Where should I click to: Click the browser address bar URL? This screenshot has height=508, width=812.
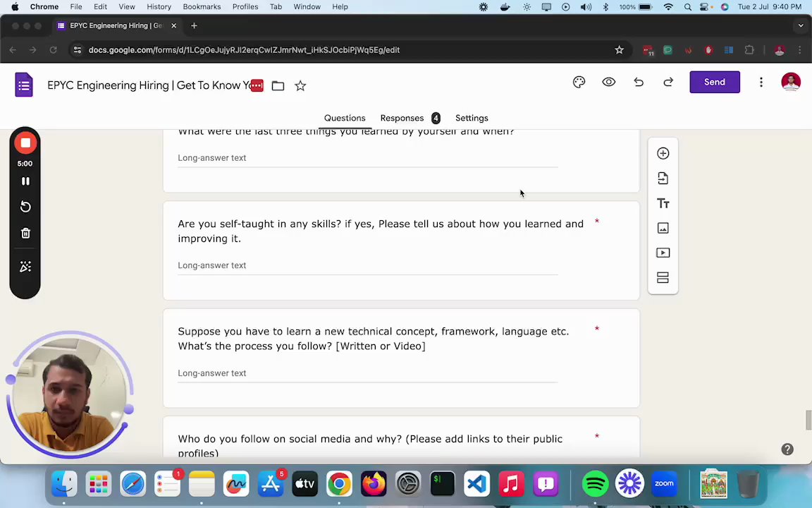tap(244, 50)
